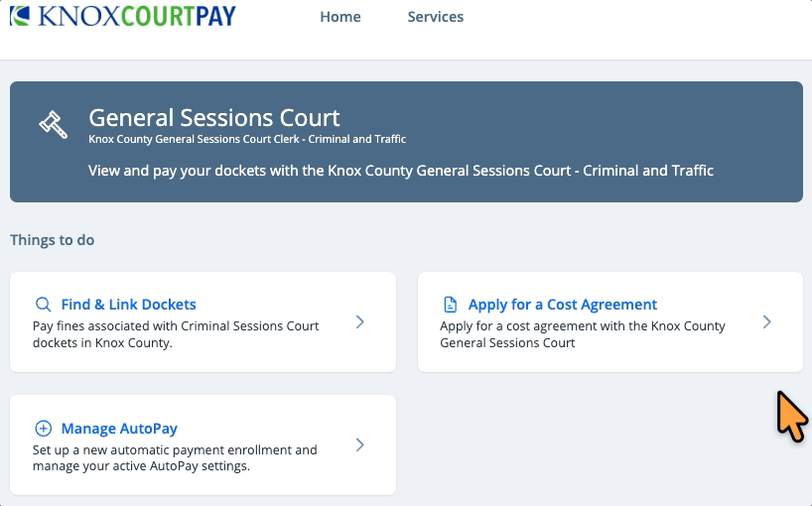Expand the Manage AutoPay chevron arrow
Viewport: 812px width, 506px height.
click(x=360, y=444)
